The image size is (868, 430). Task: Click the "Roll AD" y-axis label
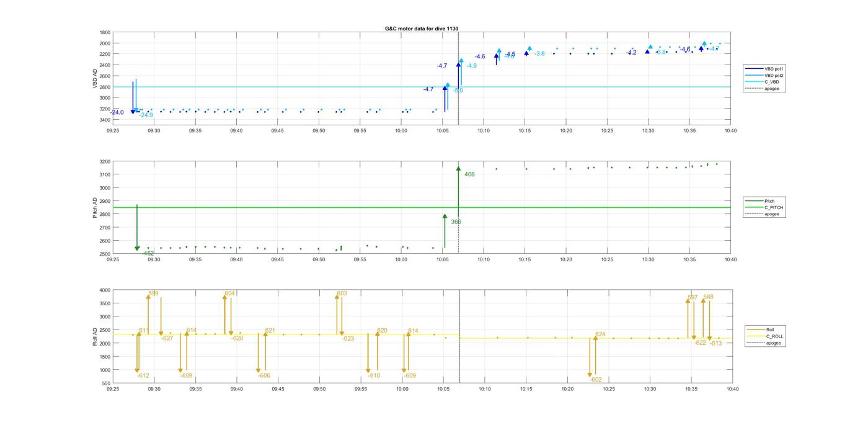(95, 337)
